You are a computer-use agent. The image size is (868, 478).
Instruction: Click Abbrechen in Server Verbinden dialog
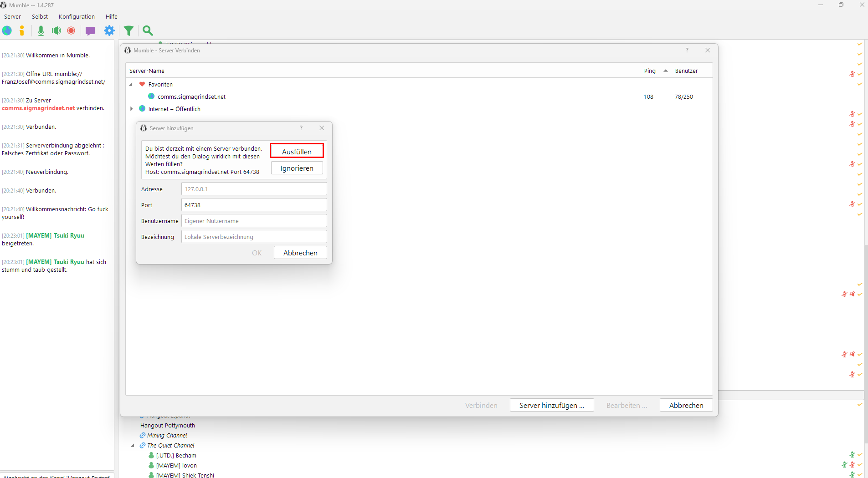click(686, 405)
